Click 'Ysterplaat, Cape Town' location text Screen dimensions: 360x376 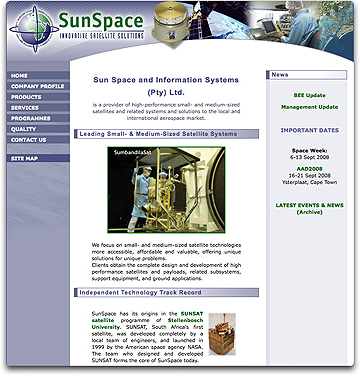point(310,182)
